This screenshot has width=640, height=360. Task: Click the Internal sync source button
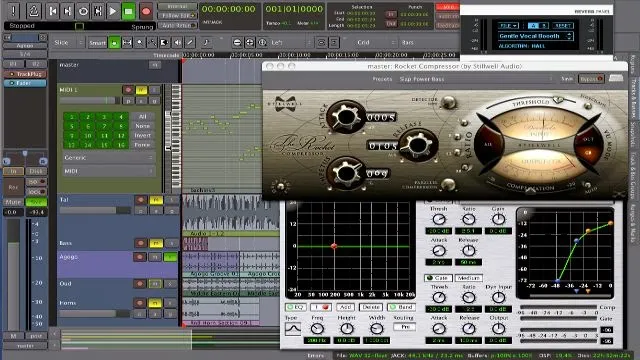pos(177,7)
